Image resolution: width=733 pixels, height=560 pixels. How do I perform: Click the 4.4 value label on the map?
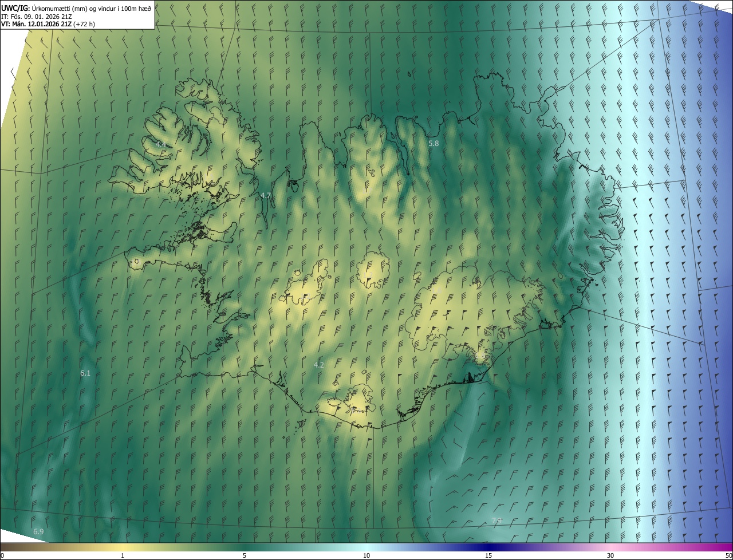tap(161, 144)
